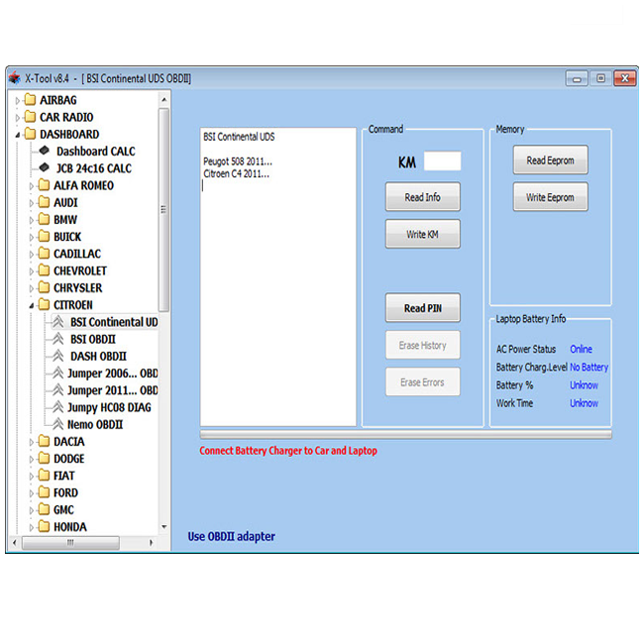The height and width of the screenshot is (644, 644).
Task: Click the Read PIN button
Action: coord(423,308)
